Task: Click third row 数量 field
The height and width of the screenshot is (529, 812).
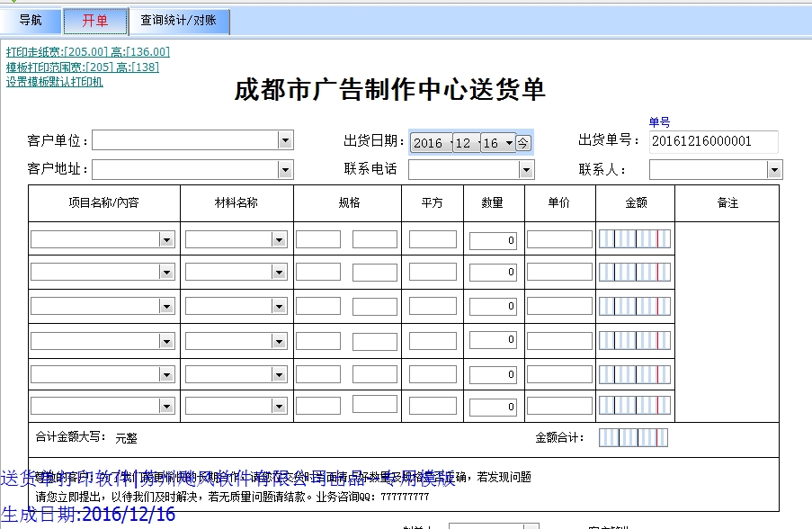Action: 493,306
